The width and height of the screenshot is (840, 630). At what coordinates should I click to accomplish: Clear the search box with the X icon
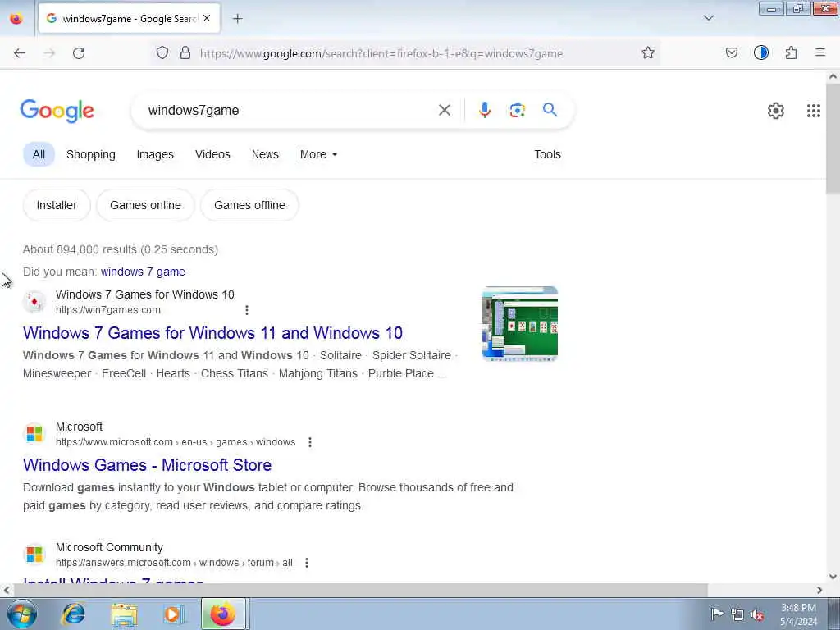(445, 111)
